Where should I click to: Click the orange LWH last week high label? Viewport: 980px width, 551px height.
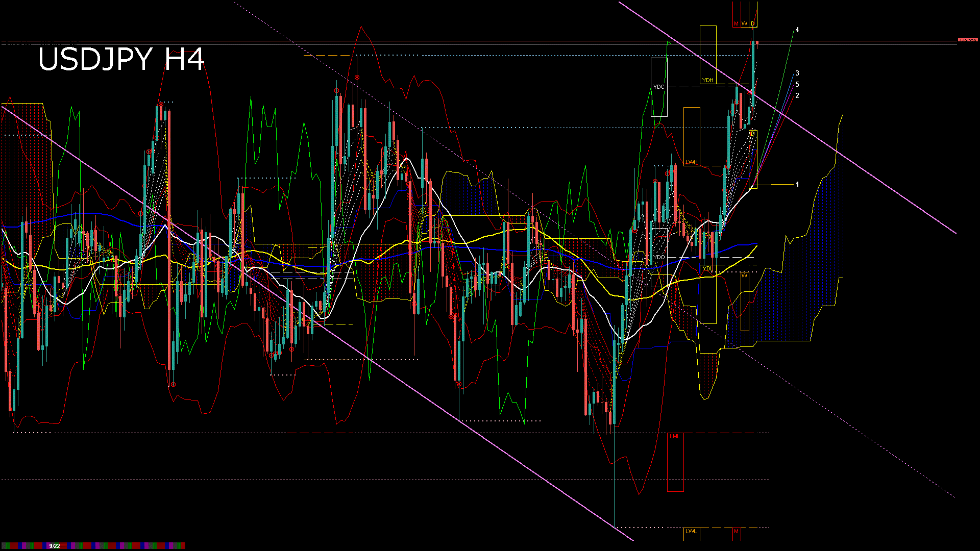coord(691,163)
